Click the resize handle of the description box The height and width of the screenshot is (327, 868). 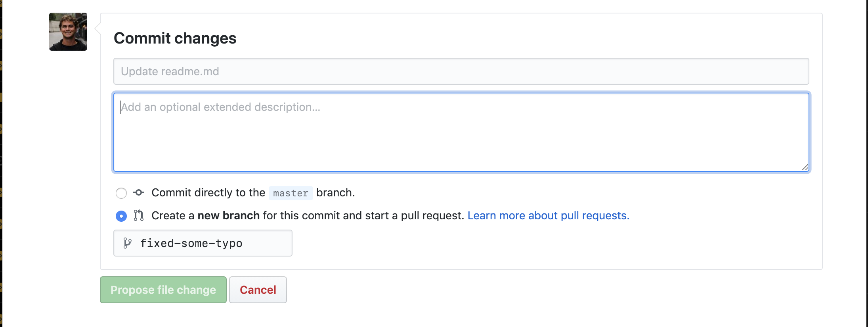click(805, 167)
